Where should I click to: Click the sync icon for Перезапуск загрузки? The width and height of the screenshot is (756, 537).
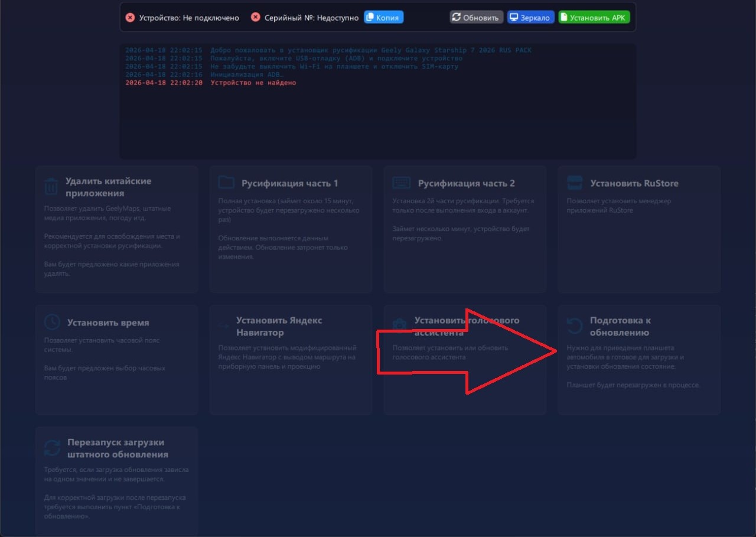pos(53,448)
